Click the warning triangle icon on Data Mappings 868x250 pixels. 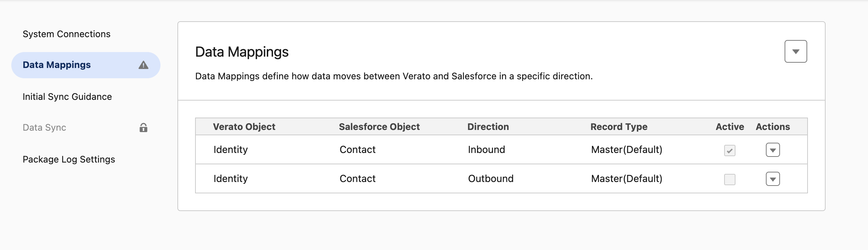[x=143, y=65]
